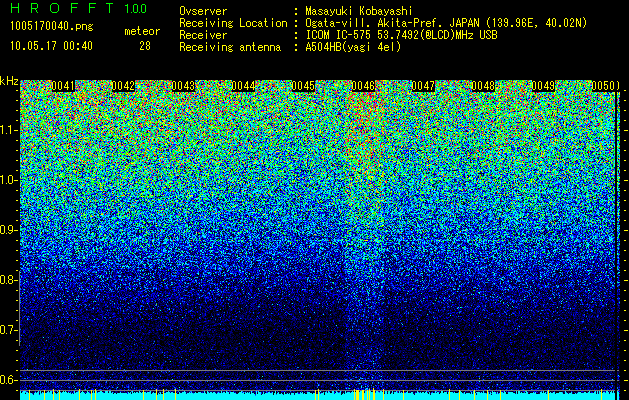Click the 0.9 frequency axis label

click(x=8, y=230)
